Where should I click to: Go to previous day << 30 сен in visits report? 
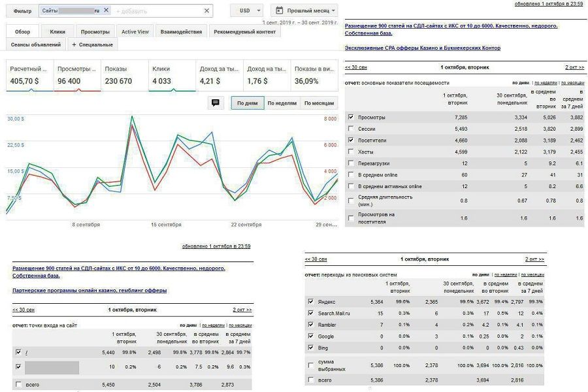click(x=356, y=67)
